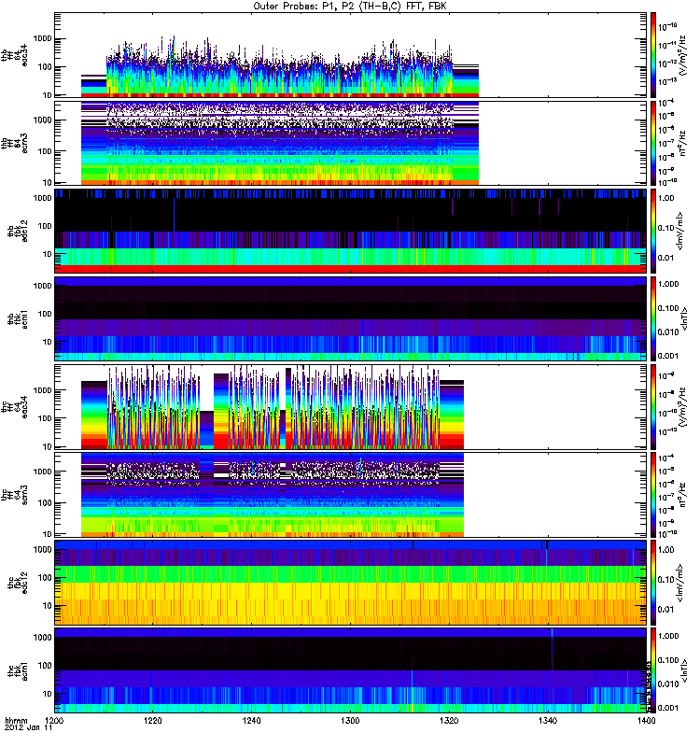Click the '1000' y-axis tick of thb fbk scm1
Screen dimensions: 700x747
[42, 286]
